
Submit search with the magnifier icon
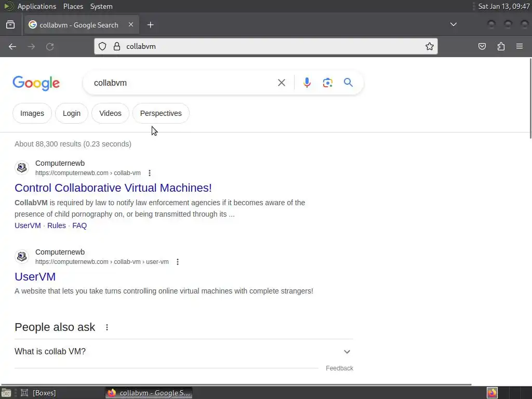point(348,83)
